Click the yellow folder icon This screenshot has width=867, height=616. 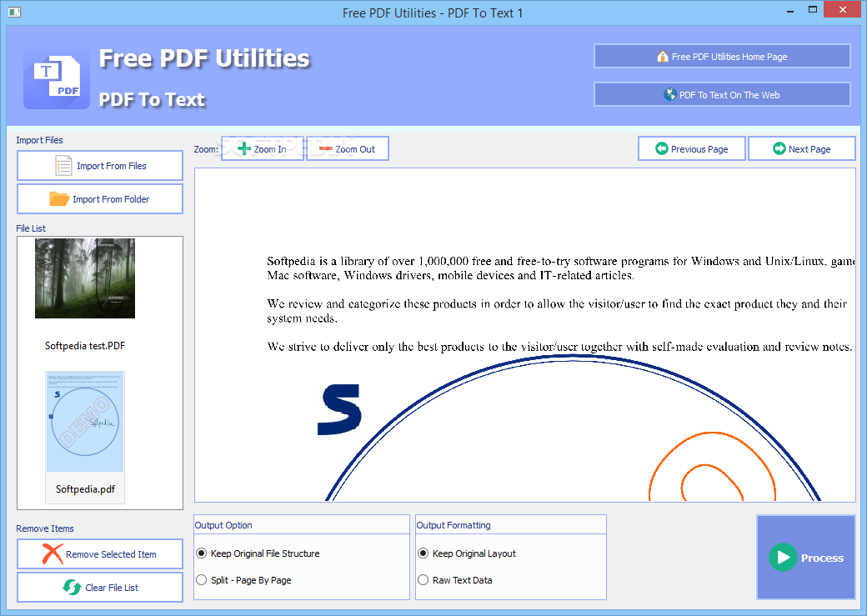59,198
